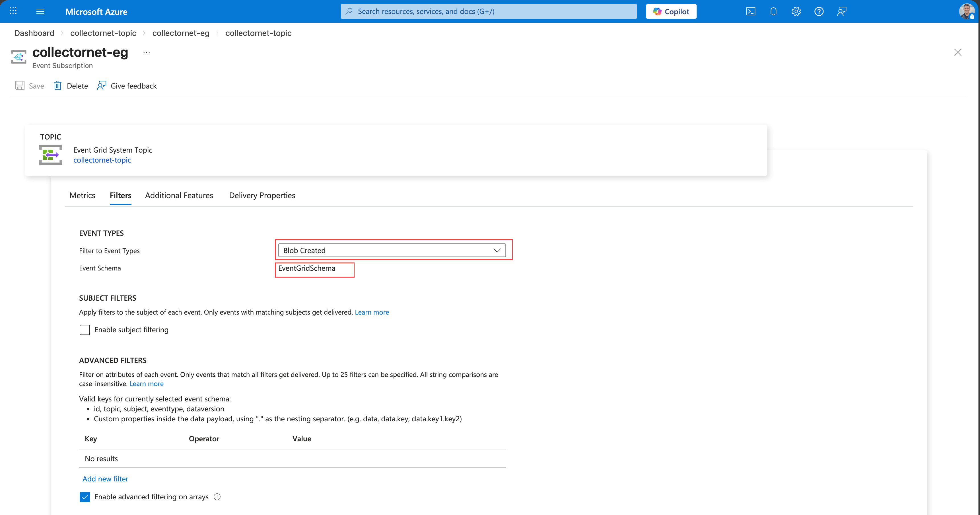Open Copilot from the top bar
Viewport: 980px width, 515px height.
[x=671, y=11]
